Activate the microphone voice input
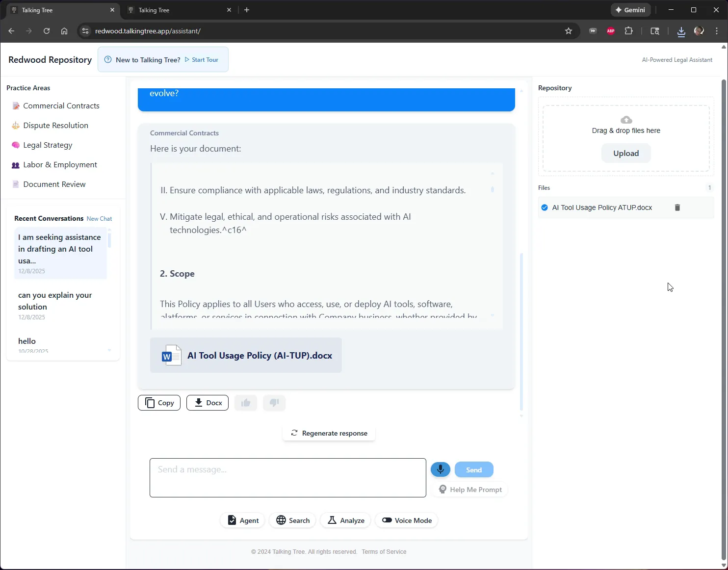 [441, 469]
